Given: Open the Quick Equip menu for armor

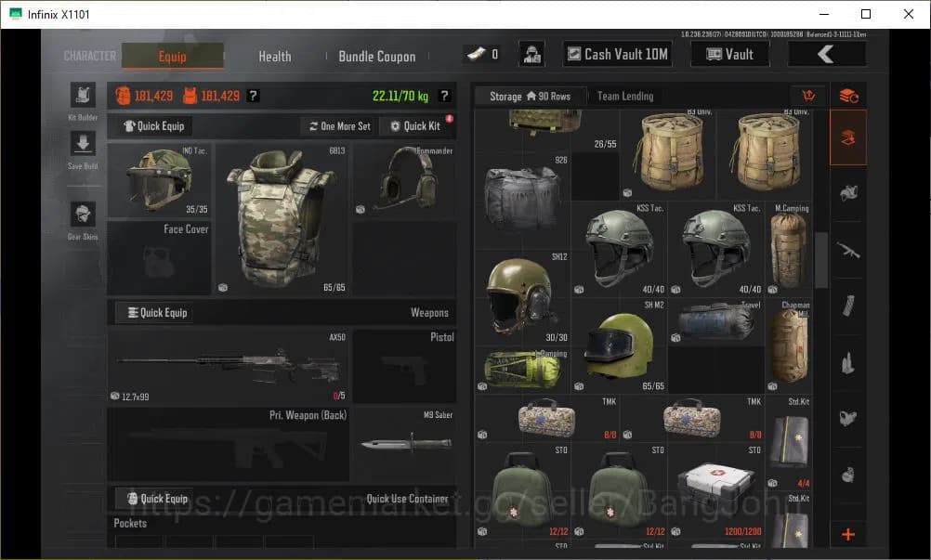Looking at the screenshot, I should click(151, 125).
